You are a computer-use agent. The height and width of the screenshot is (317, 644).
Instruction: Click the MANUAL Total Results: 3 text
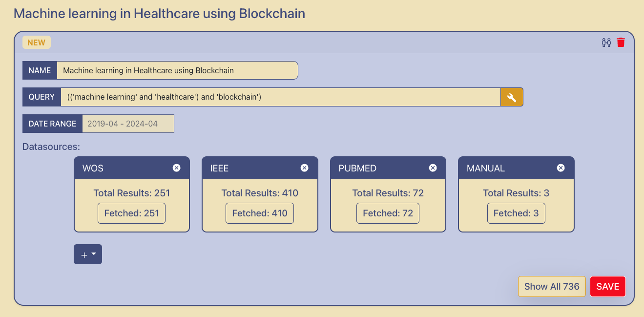click(516, 193)
